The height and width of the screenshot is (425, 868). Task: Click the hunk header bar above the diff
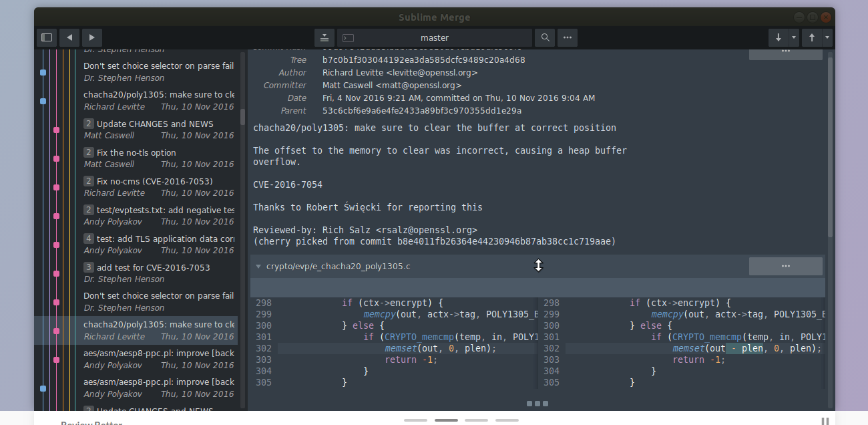point(537,287)
